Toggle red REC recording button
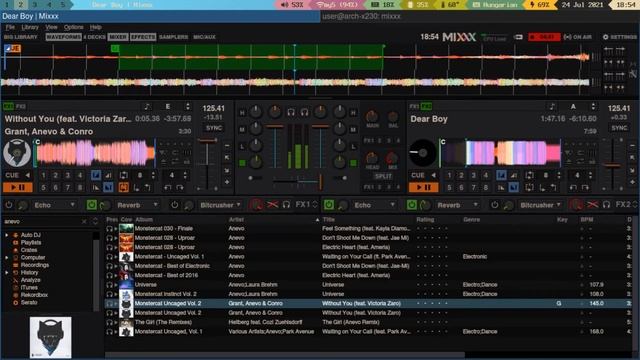Viewport: 640px width, 360px height. click(x=544, y=37)
